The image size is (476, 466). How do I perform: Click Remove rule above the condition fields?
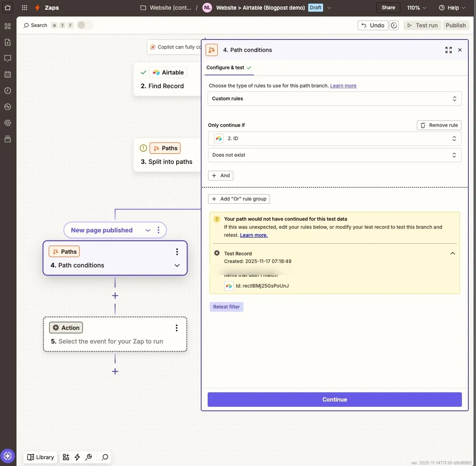(439, 125)
